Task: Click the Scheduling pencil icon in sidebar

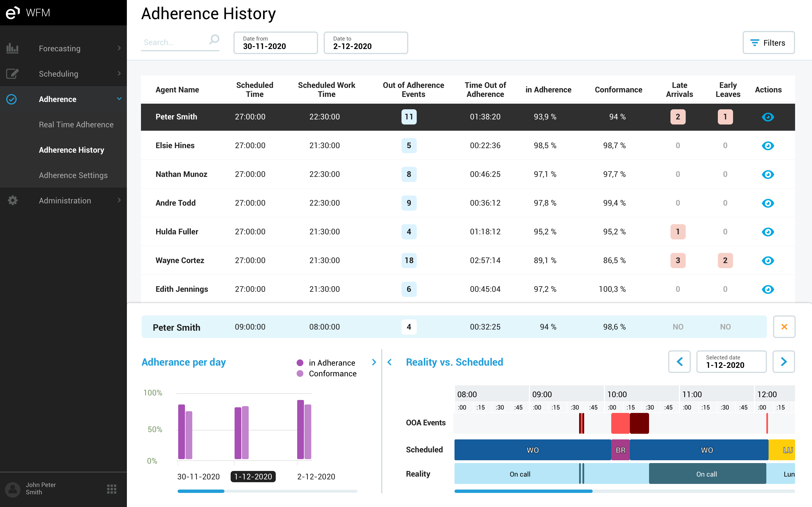Action: pos(12,74)
